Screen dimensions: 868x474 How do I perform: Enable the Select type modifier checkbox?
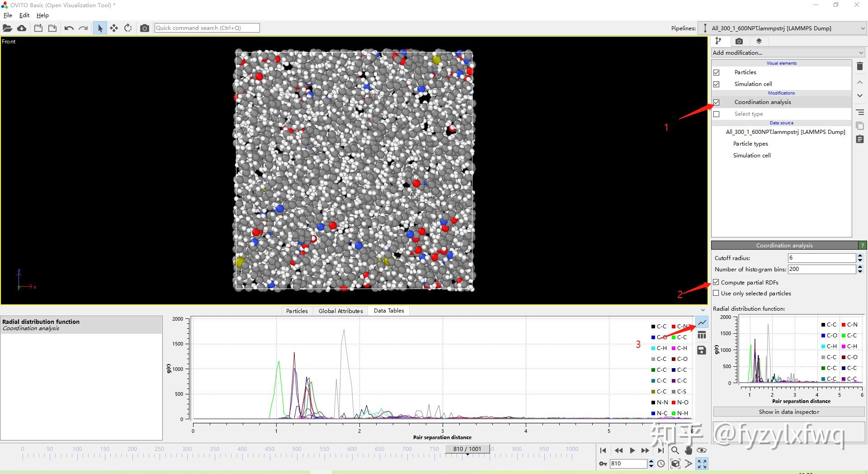[717, 114]
